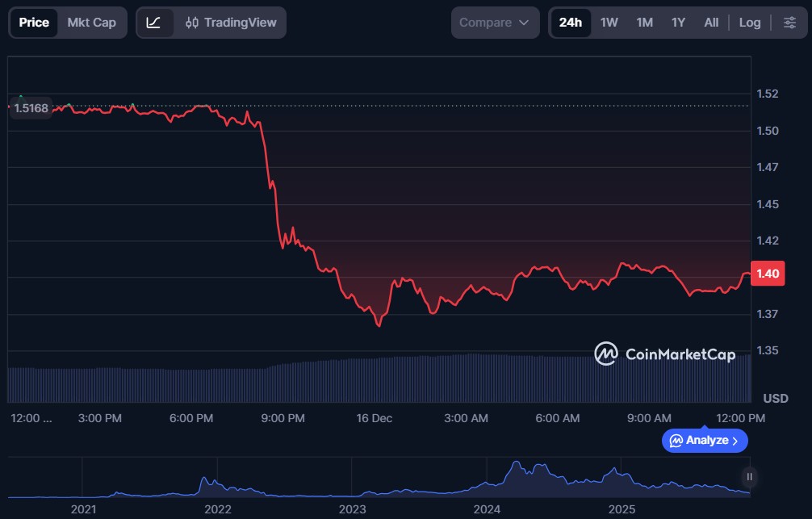Switch the chart to 1W range

[609, 23]
